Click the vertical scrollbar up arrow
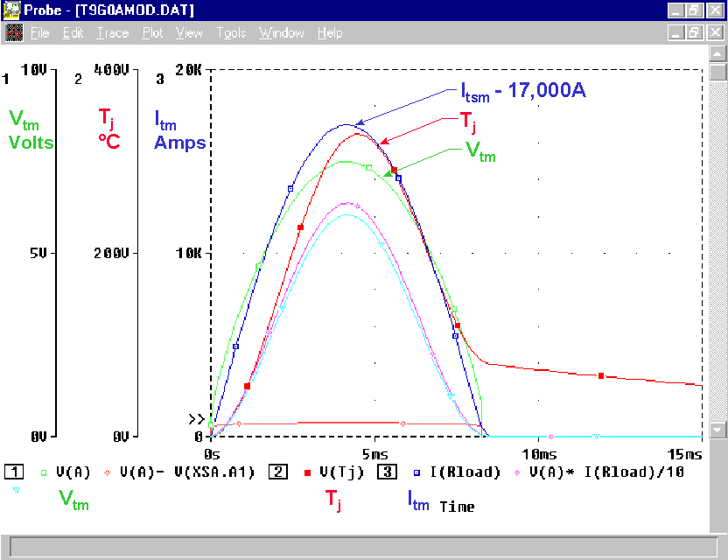This screenshot has width=728, height=560. (717, 54)
